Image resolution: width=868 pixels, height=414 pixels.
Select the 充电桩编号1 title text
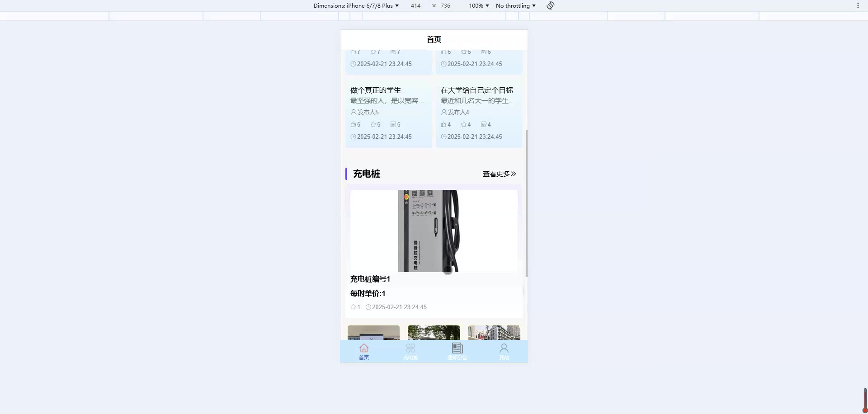click(370, 279)
